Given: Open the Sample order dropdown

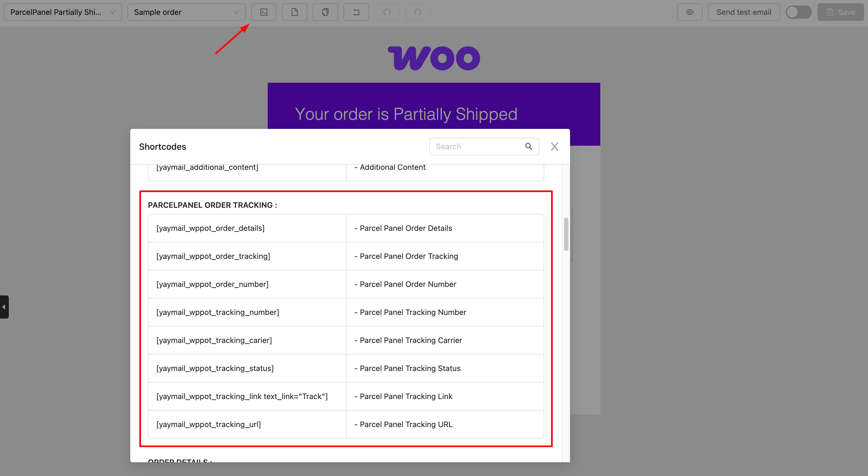Looking at the screenshot, I should (x=186, y=12).
